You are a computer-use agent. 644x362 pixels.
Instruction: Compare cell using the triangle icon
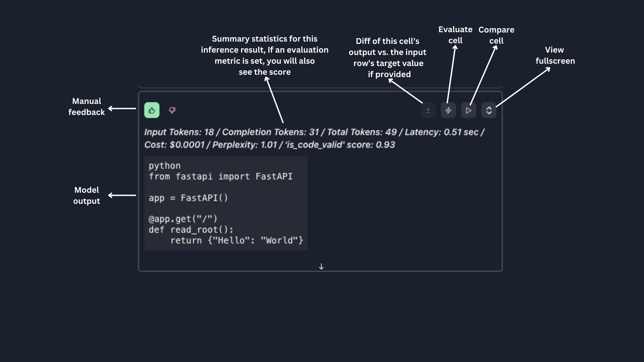(469, 110)
